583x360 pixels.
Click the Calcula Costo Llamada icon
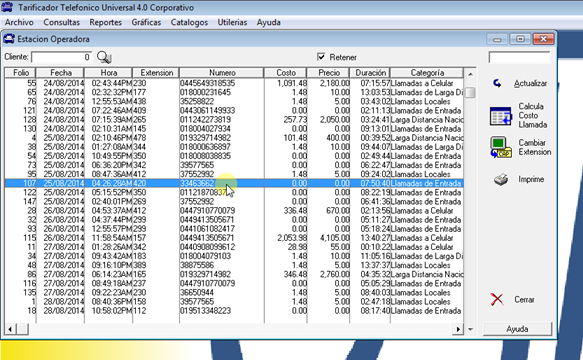pyautogui.click(x=501, y=116)
